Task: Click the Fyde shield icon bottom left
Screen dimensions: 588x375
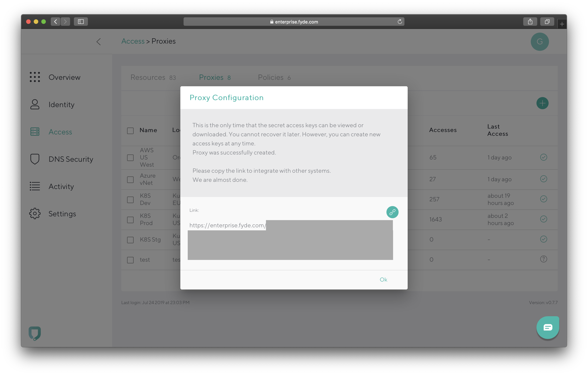Action: pyautogui.click(x=34, y=332)
